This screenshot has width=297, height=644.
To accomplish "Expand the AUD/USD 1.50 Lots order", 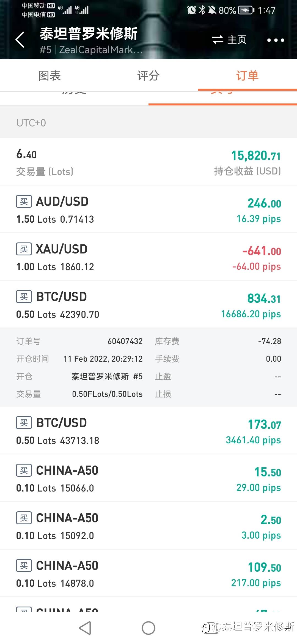I will tap(148, 209).
